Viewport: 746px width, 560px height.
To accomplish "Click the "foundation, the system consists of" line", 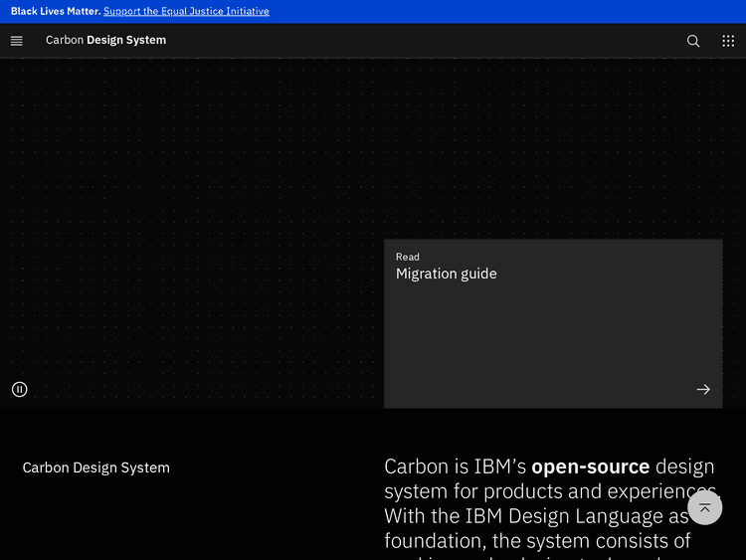I will (537, 541).
